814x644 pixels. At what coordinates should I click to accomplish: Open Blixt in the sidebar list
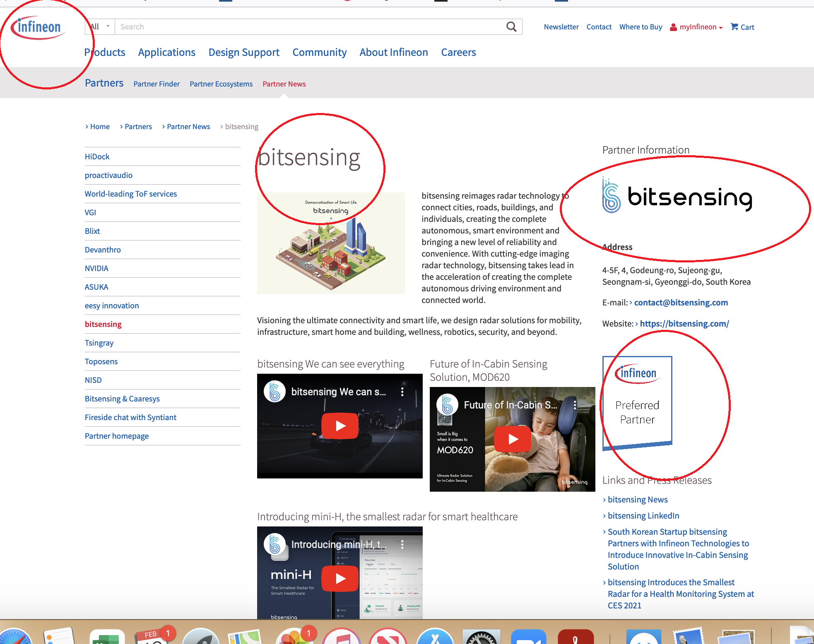coord(92,231)
